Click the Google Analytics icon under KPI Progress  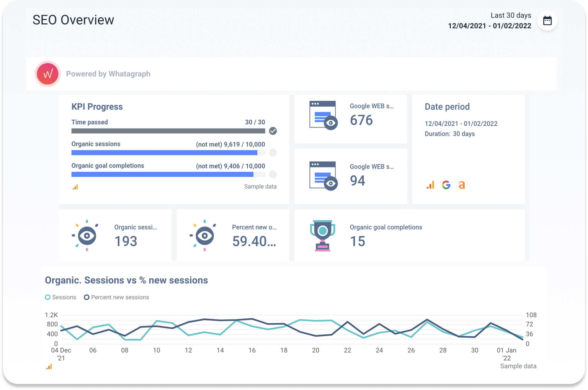click(75, 187)
